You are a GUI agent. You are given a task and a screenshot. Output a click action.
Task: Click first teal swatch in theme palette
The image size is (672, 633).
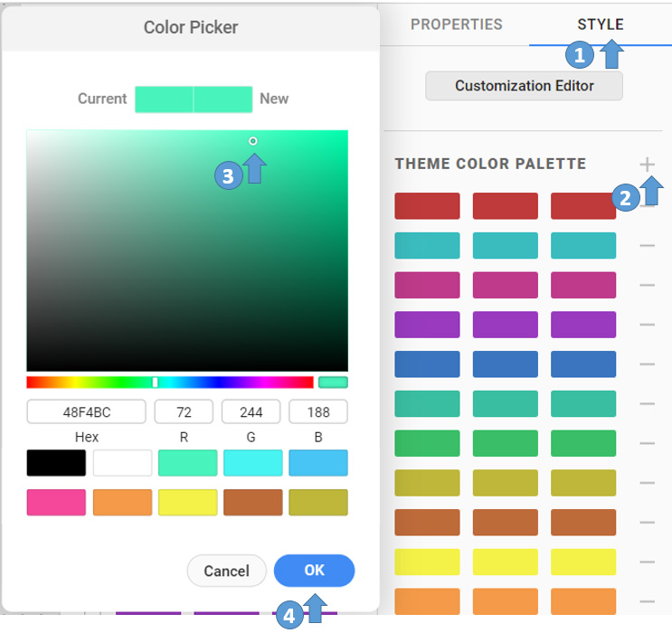coord(427,246)
